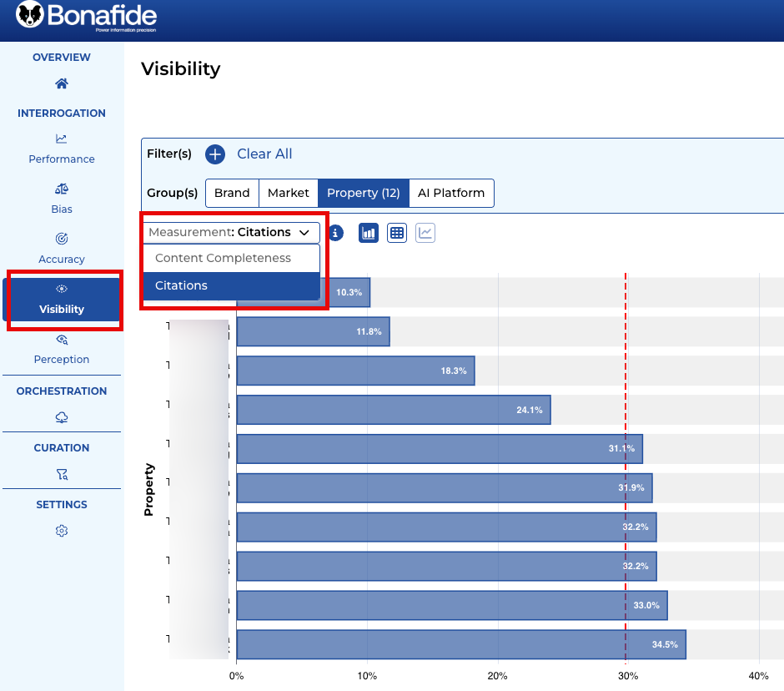This screenshot has width=784, height=691.
Task: Click the Clear All link
Action: [x=264, y=154]
